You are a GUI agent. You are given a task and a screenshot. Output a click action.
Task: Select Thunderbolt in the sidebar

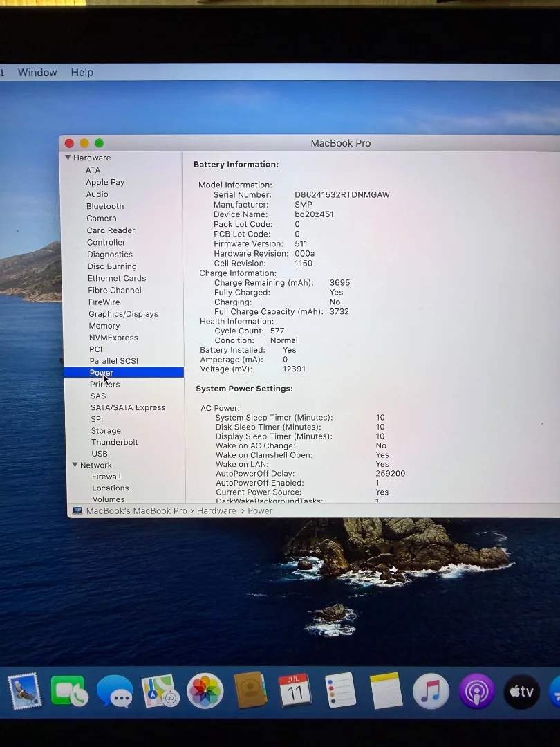(115, 442)
